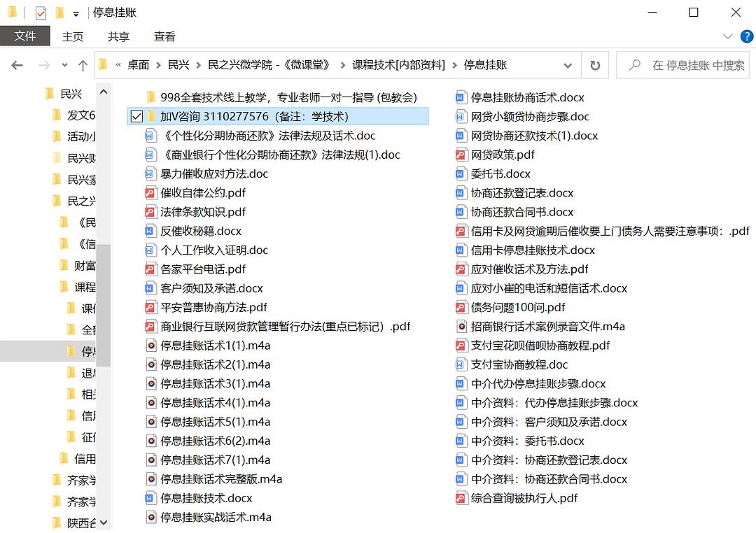Screen dimensions: 756x533
Task: Open the address bar history dropdown
Action: tap(568, 64)
